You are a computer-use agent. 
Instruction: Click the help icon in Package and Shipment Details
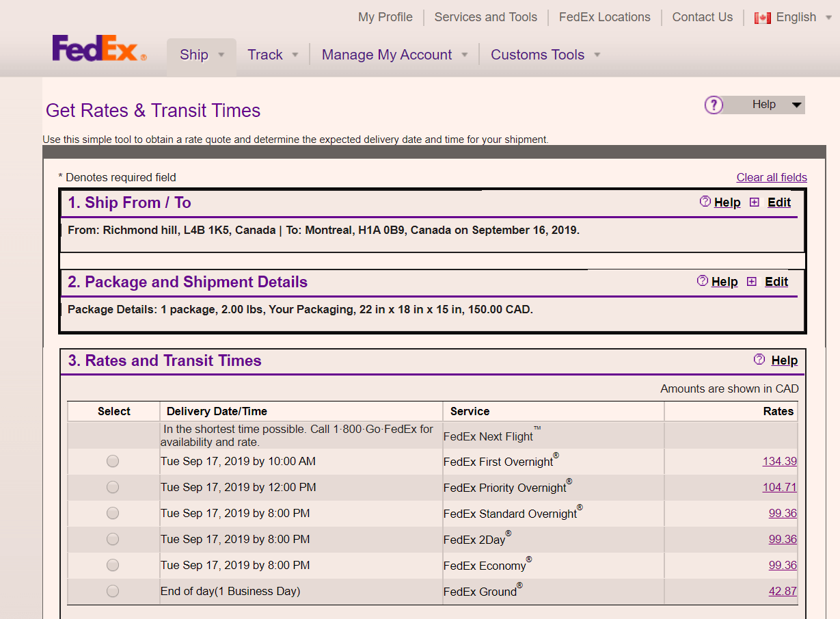(x=703, y=280)
